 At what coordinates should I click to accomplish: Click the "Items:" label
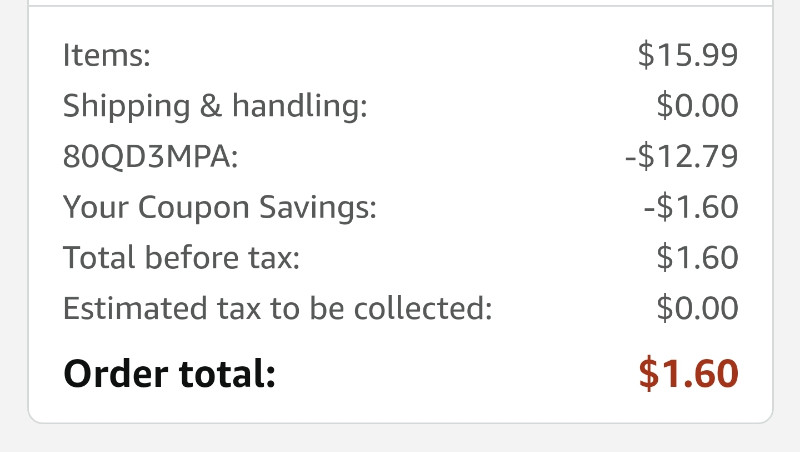coord(107,55)
